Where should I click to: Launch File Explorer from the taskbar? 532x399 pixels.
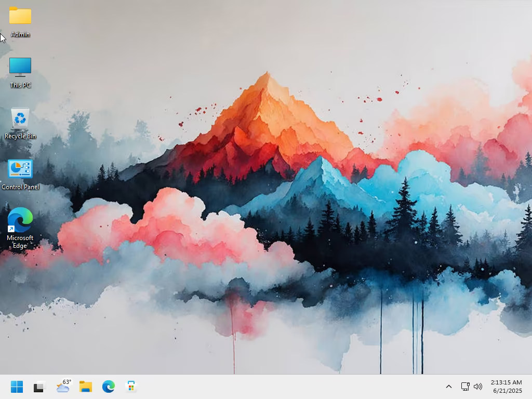point(86,387)
